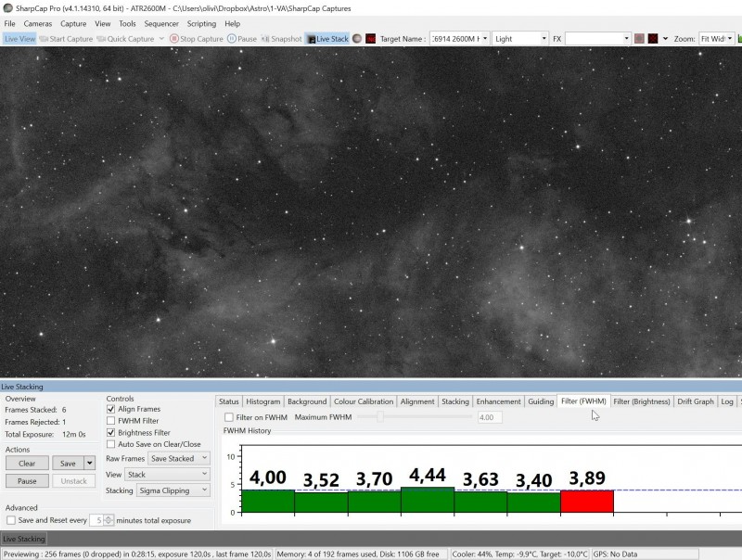
Task: Open the Raw Frames Save Stacked dropdown
Action: coord(179,458)
